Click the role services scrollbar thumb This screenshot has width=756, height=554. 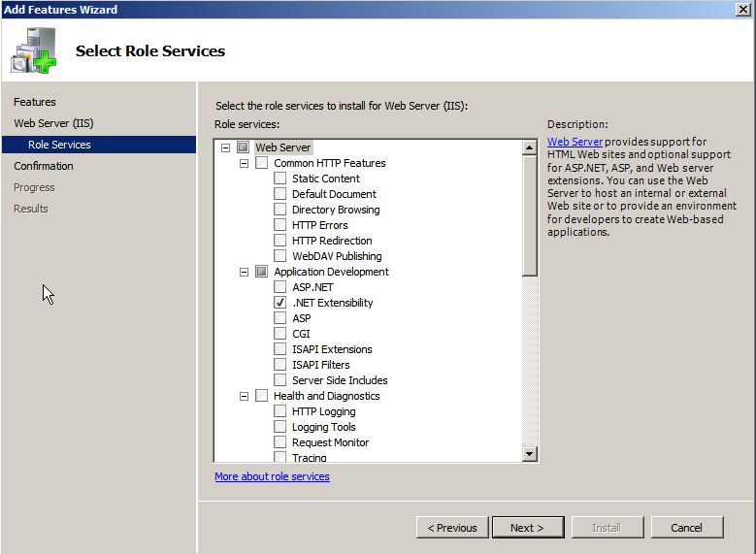point(529,215)
